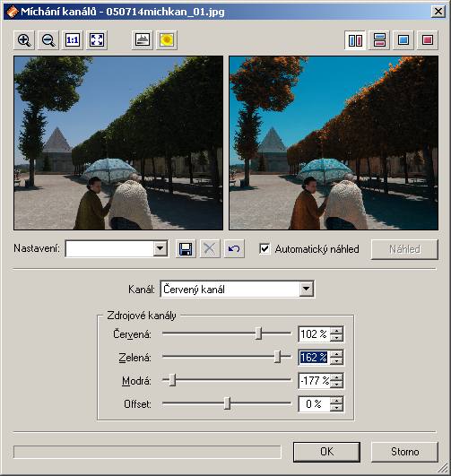
Task: Click the zoom in magnifier icon
Action: 24,40
